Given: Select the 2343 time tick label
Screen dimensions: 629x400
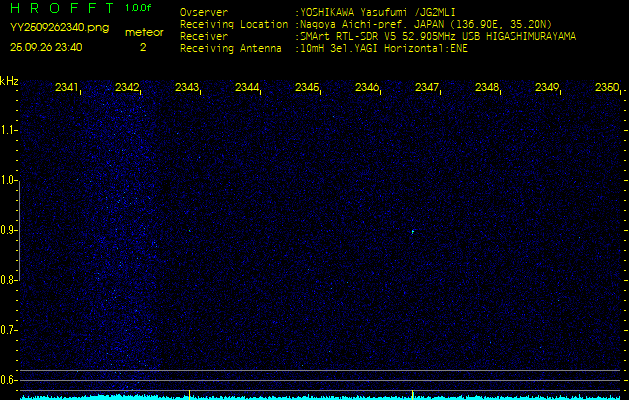Looking at the screenshot, I should tap(187, 88).
